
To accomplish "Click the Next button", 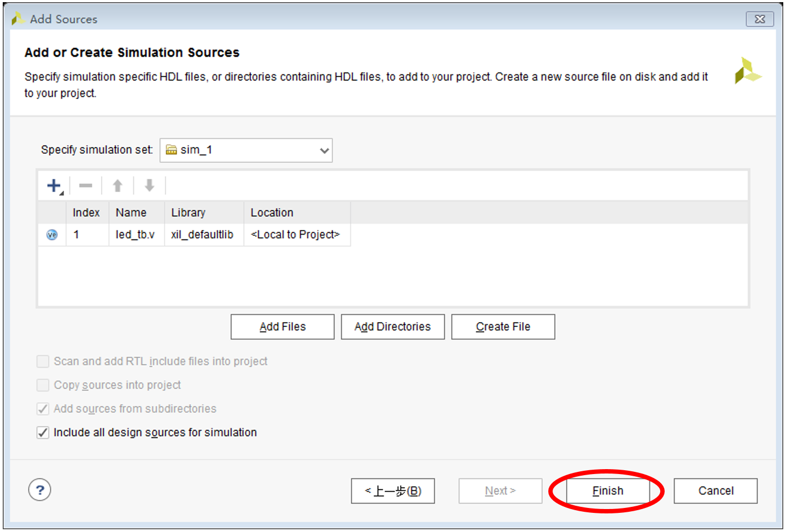I will 501,491.
